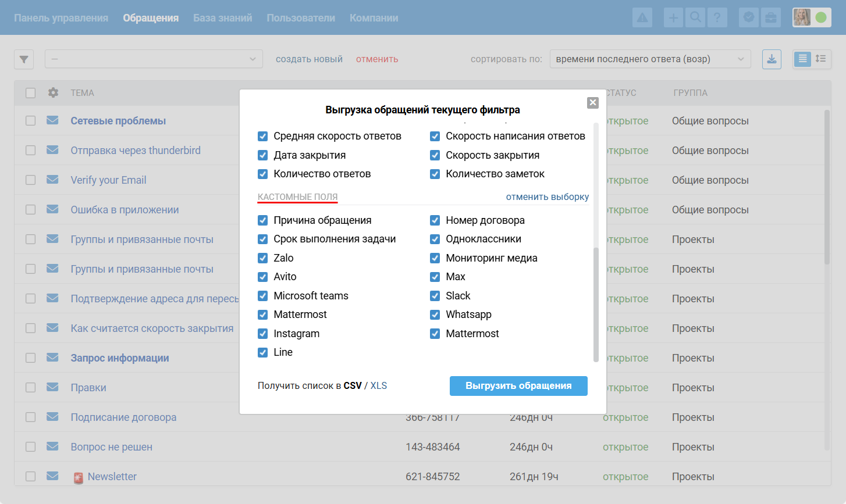Open the search magnifier icon
846x504 pixels.
pos(695,17)
